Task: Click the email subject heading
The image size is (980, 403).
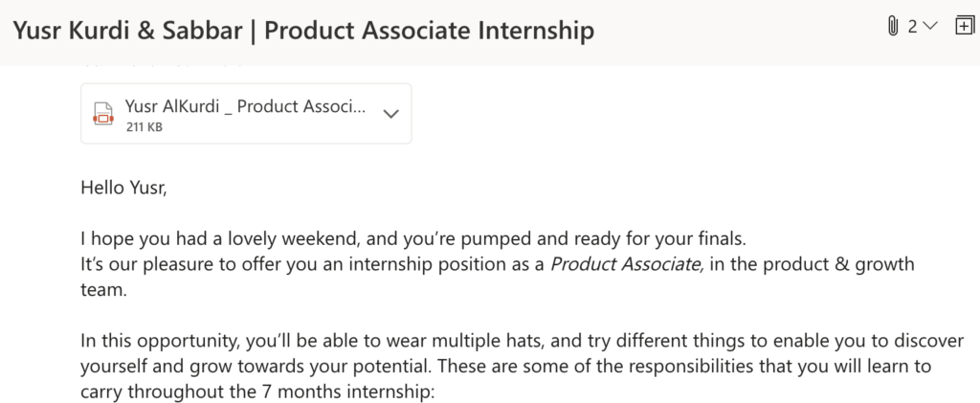Action: coord(302,31)
